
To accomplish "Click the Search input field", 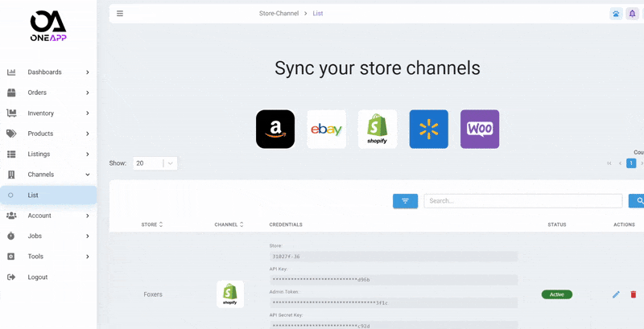I will [x=523, y=201].
